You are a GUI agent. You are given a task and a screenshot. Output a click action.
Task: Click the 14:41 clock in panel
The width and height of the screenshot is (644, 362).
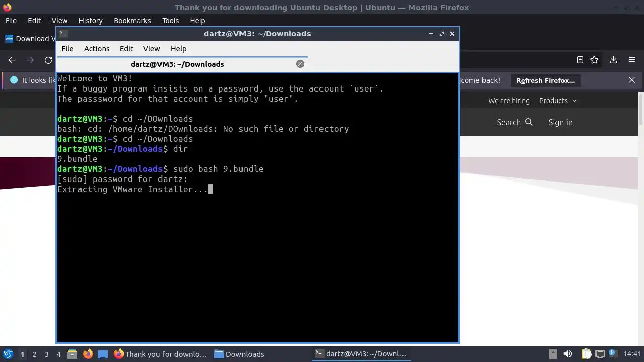632,354
